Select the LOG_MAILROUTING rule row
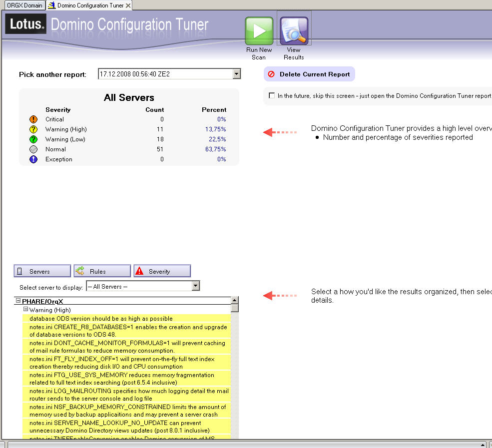The height and width of the screenshot is (448, 492). (x=126, y=395)
